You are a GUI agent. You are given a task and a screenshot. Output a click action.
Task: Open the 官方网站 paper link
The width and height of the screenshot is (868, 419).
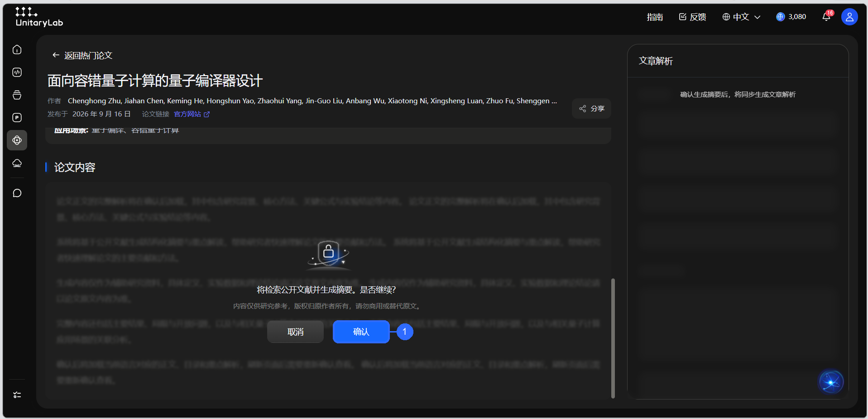point(192,114)
